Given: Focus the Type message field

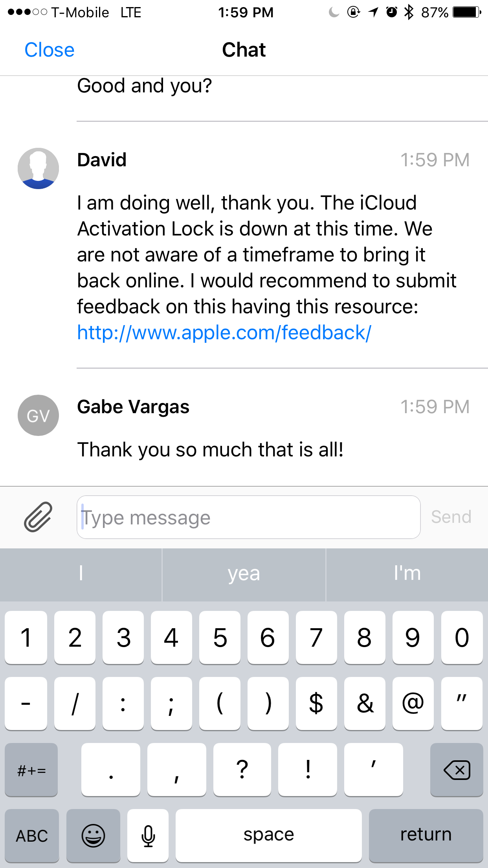Looking at the screenshot, I should pos(249,517).
